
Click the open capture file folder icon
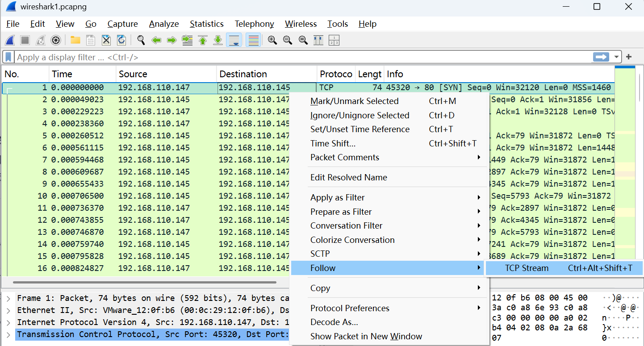pyautogui.click(x=75, y=41)
